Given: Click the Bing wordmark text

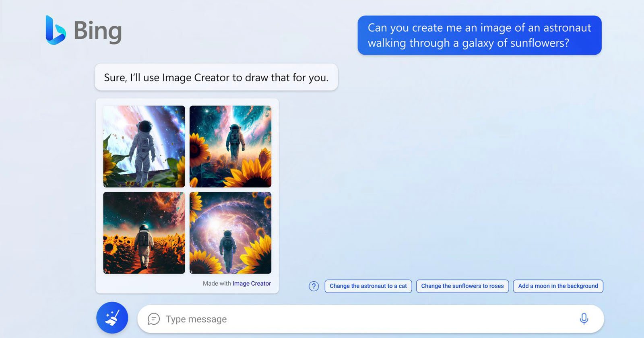Looking at the screenshot, I should pos(98,31).
